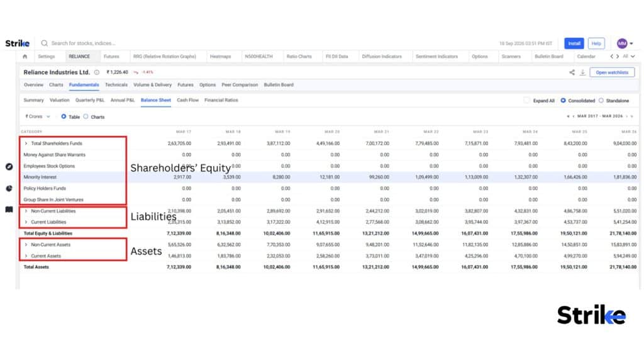Click the search magnifier icon
The image size is (644, 341).
point(45,43)
